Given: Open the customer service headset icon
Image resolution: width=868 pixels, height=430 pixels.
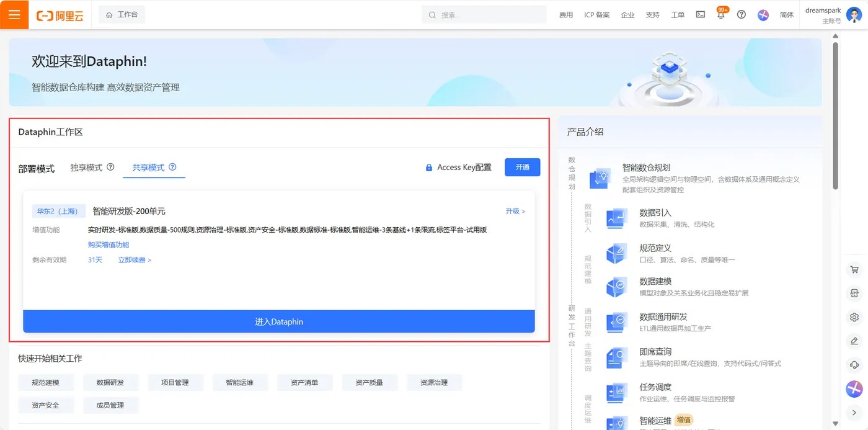Looking at the screenshot, I should click(854, 364).
